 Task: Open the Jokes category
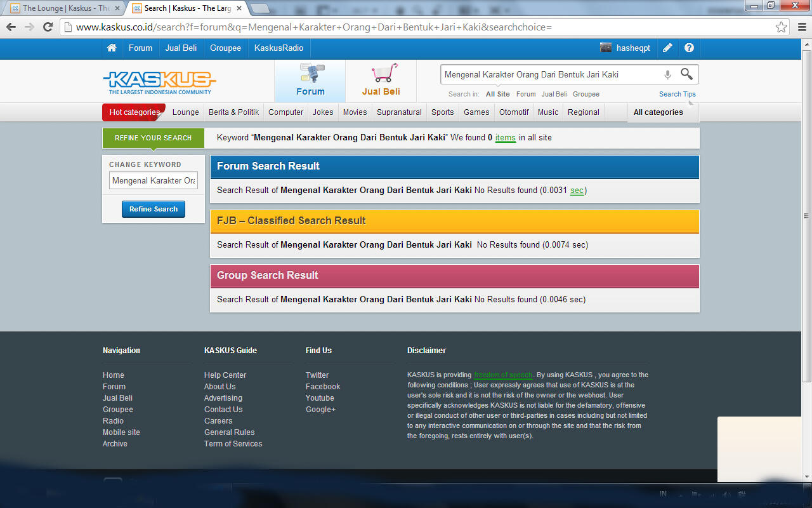[x=323, y=112]
